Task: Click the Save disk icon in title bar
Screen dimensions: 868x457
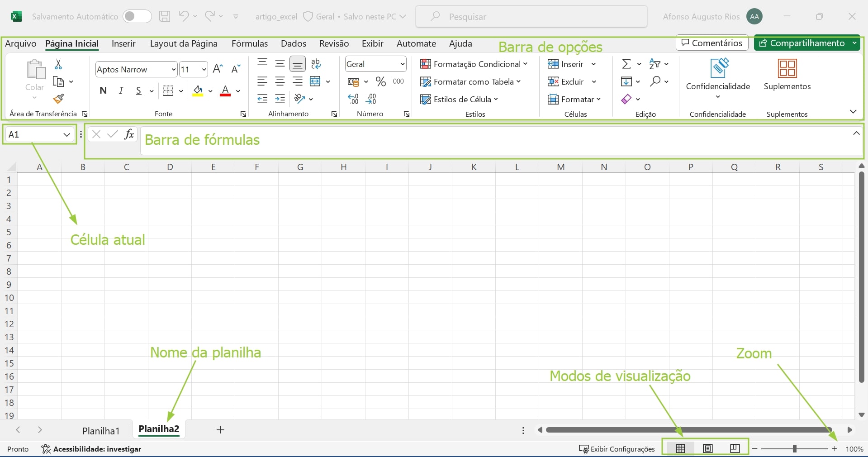Action: pos(165,16)
